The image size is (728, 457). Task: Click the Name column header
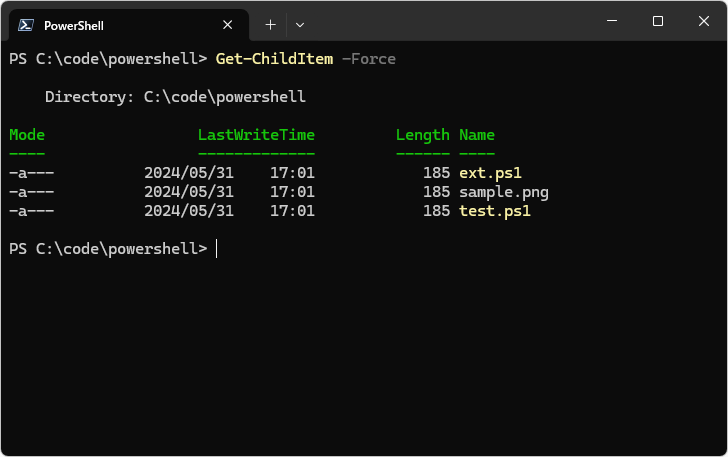[477, 135]
